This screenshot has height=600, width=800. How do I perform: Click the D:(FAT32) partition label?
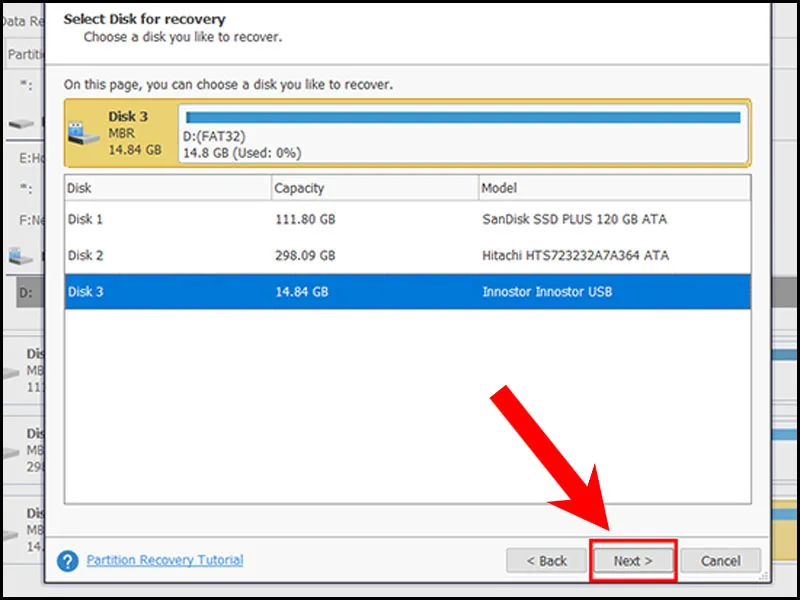click(x=214, y=137)
